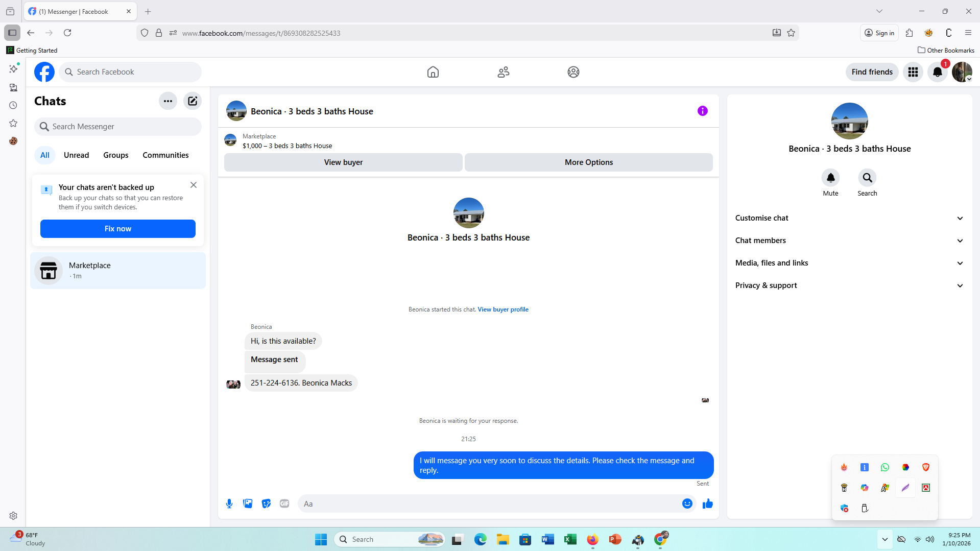Choose a sticker icon
This screenshot has width=980, height=551.
266,504
